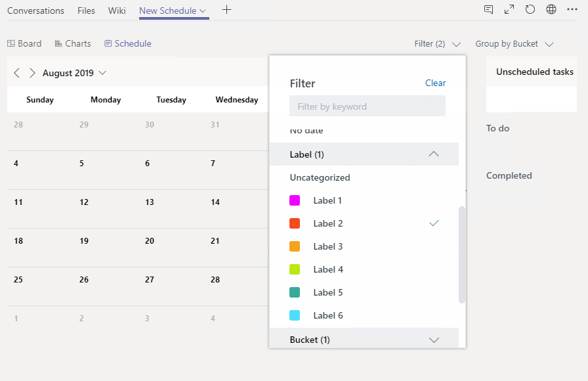Clear all filters
Screen dimensions: 588x381
(435, 83)
